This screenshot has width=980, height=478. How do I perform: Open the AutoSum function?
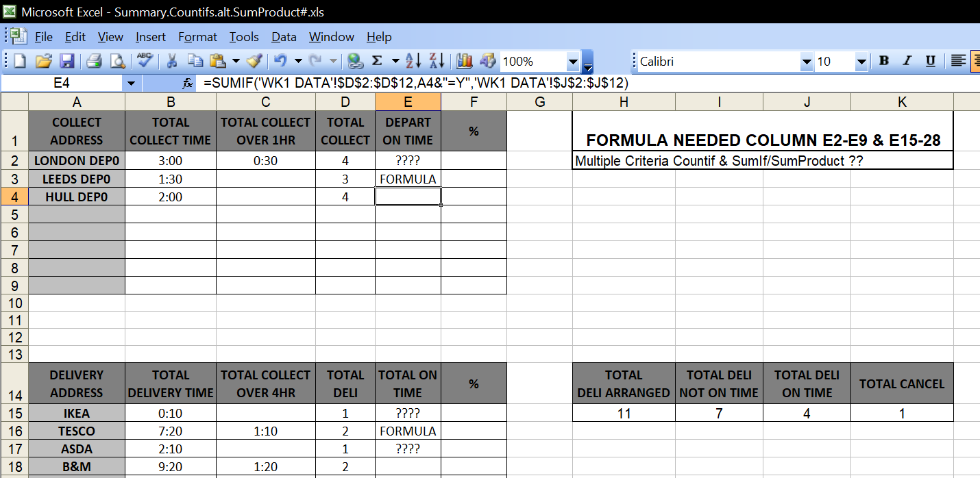click(378, 61)
